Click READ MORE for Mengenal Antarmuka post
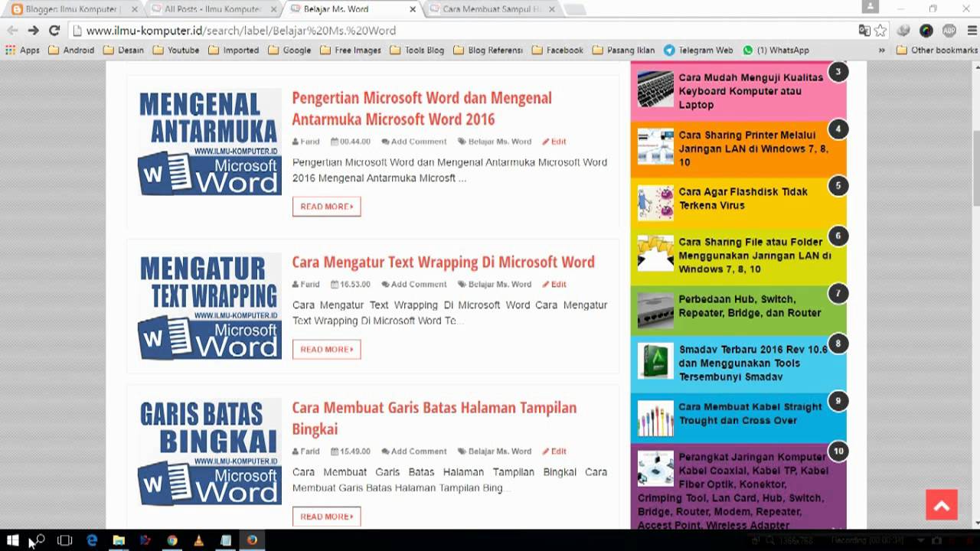 [x=326, y=207]
